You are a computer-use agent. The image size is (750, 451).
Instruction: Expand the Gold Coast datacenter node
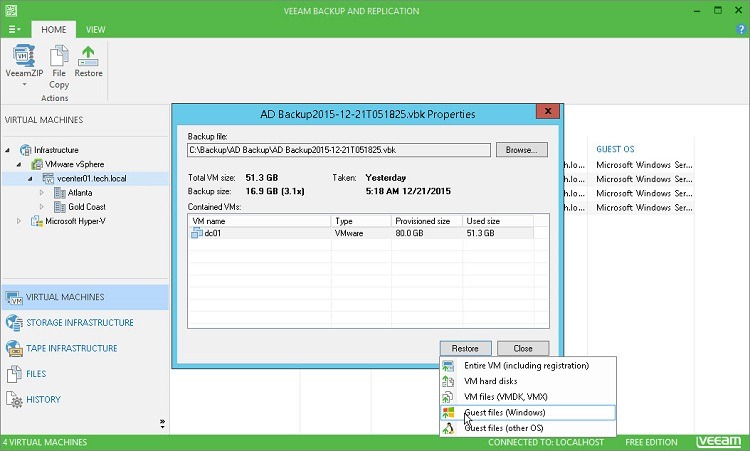42,207
